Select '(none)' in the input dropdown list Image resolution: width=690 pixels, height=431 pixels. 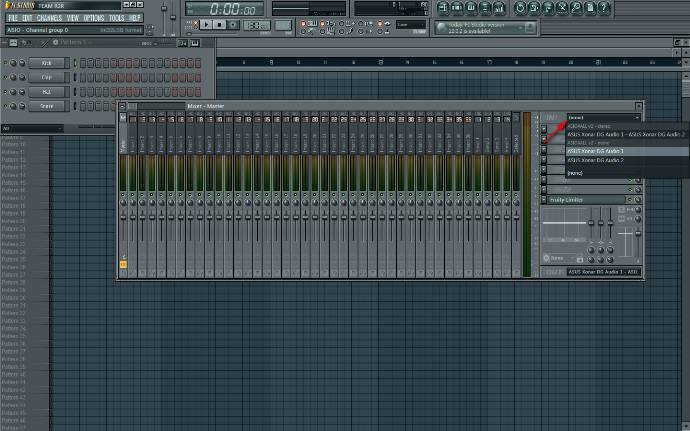(x=627, y=173)
